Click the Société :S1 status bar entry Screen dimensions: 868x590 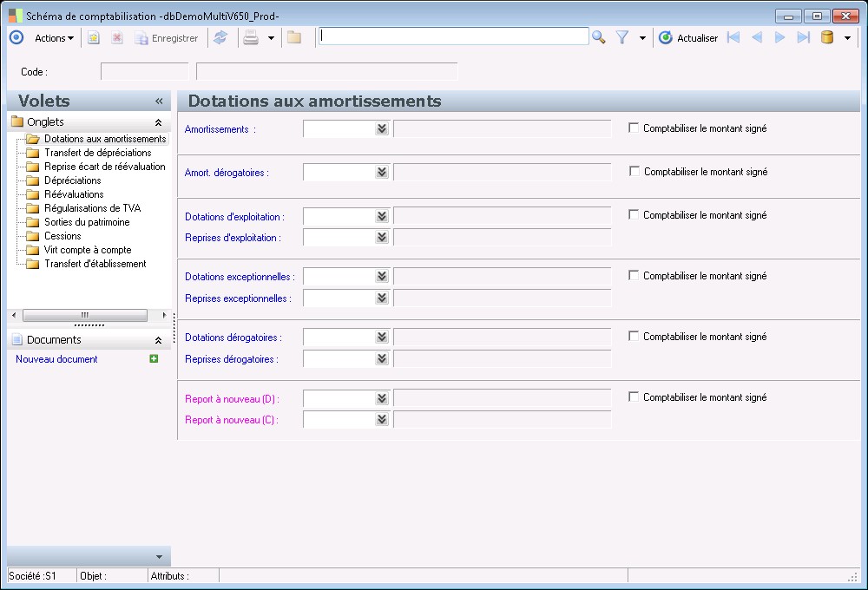pyautogui.click(x=33, y=576)
